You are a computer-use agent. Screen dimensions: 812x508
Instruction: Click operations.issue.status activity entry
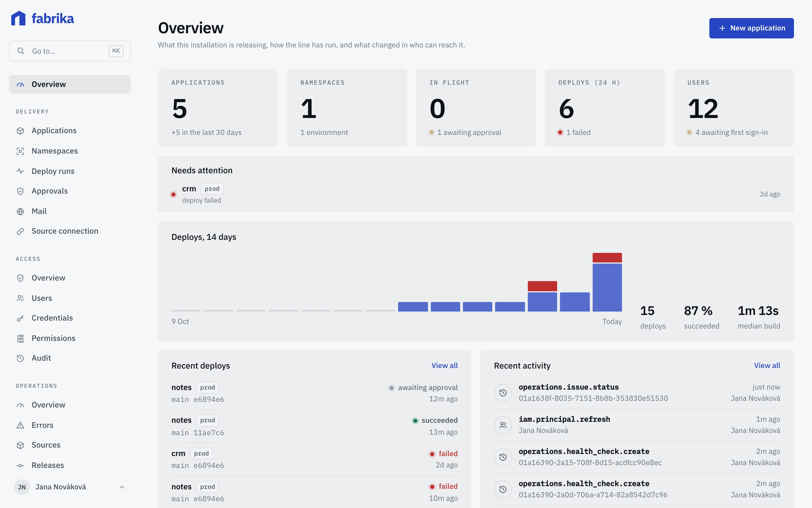pos(637,392)
